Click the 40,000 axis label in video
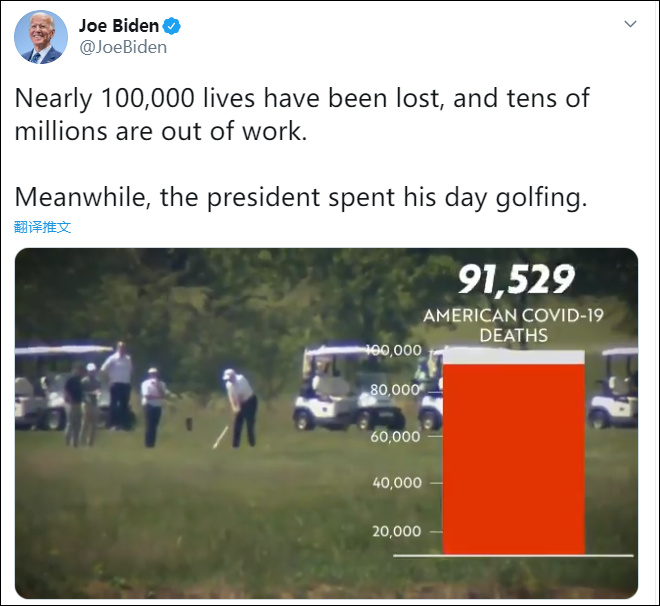660x606 pixels. (x=397, y=483)
